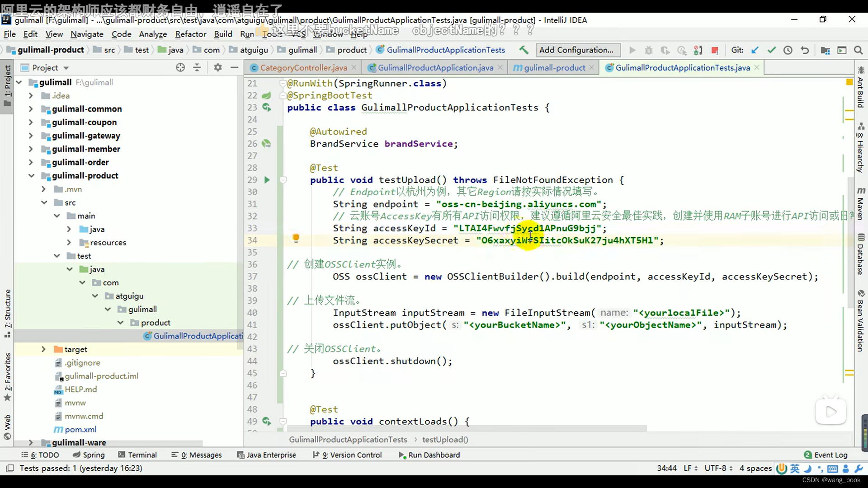Image resolution: width=868 pixels, height=488 pixels.
Task: Click the red Stop icon in toolbar
Action: pos(715,50)
